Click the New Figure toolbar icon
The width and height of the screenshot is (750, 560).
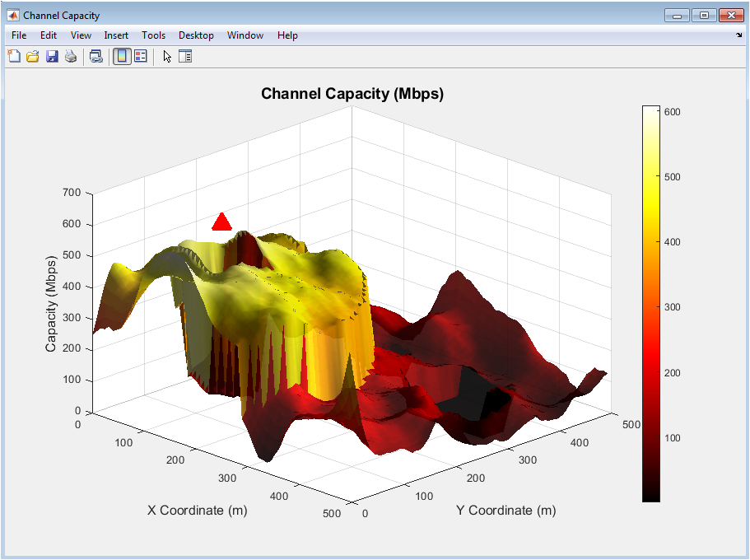pyautogui.click(x=14, y=56)
